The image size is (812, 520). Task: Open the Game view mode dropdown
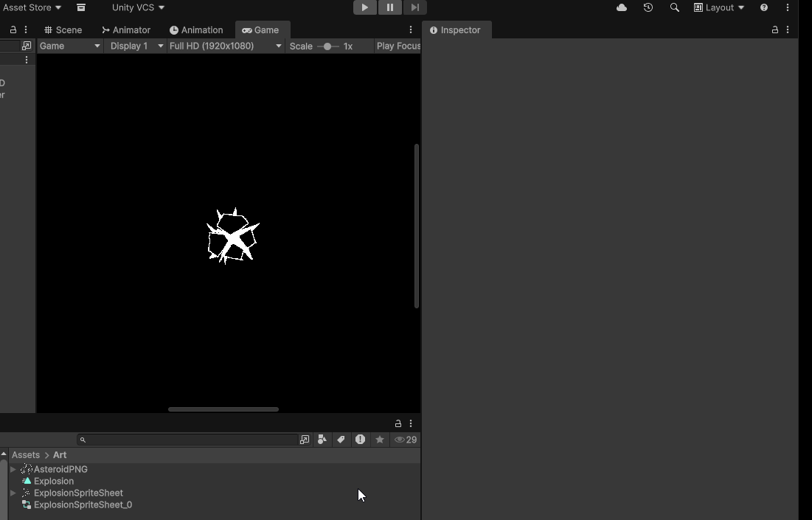69,46
